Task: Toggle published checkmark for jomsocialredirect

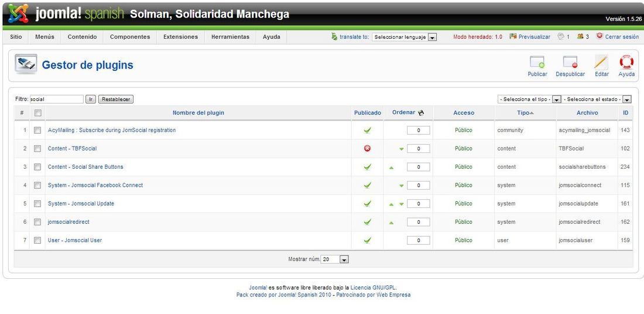Action: [367, 222]
